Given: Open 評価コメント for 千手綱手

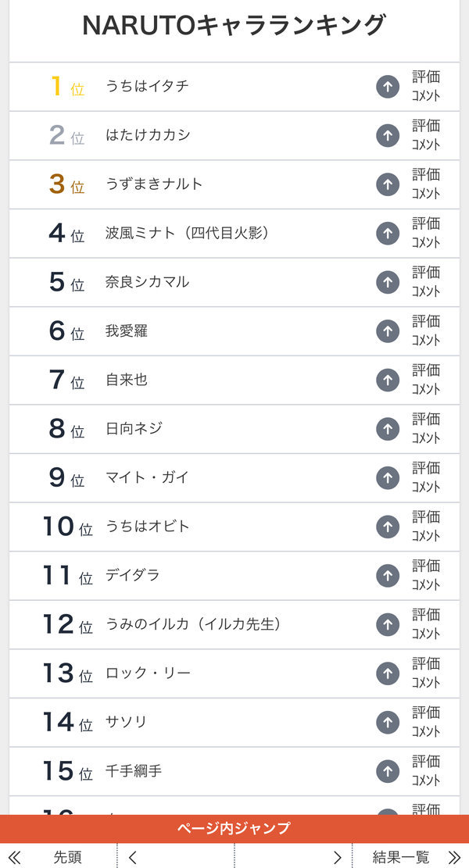Looking at the screenshot, I should click(x=426, y=771).
